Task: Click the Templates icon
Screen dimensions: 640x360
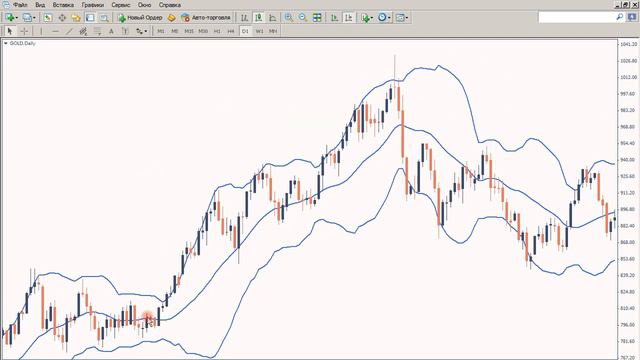Action: pyautogui.click(x=400, y=18)
